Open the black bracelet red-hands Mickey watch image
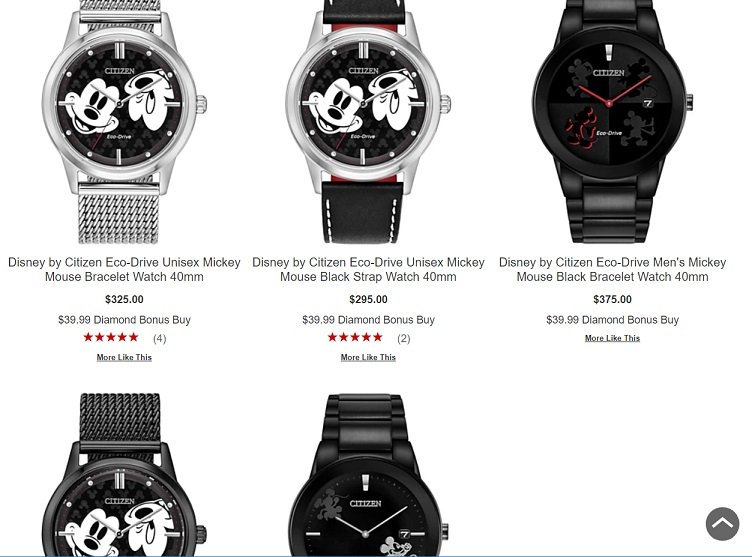 coord(612,122)
